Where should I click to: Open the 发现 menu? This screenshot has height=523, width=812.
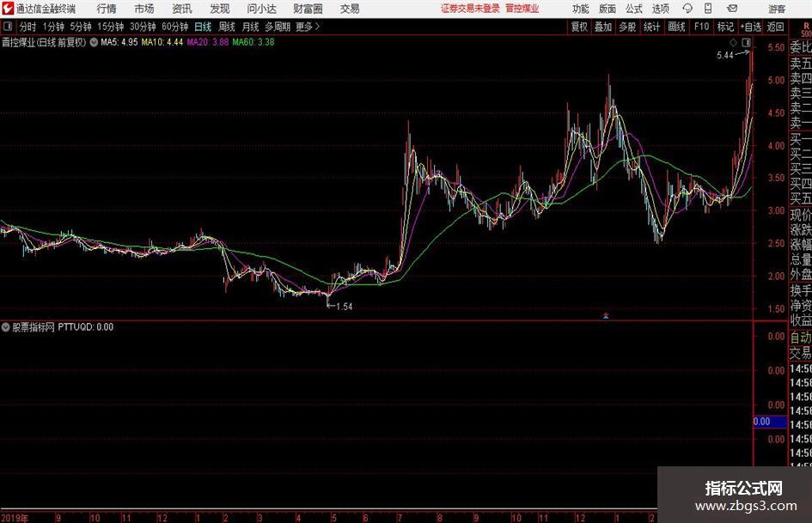point(220,9)
